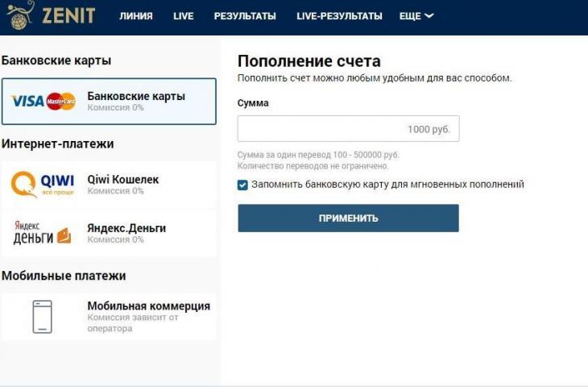This screenshot has height=387, width=588.
Task: Go to the LIVE section
Action: tap(183, 16)
